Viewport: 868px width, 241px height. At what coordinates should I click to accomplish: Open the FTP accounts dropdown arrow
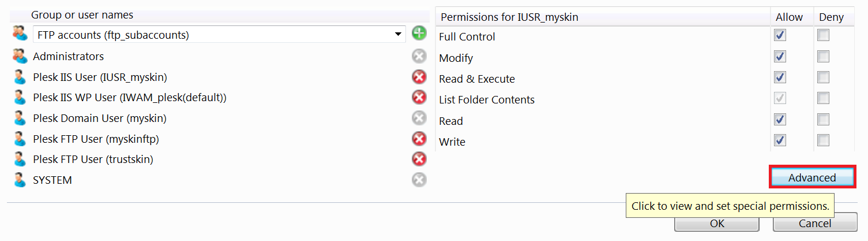pos(398,35)
